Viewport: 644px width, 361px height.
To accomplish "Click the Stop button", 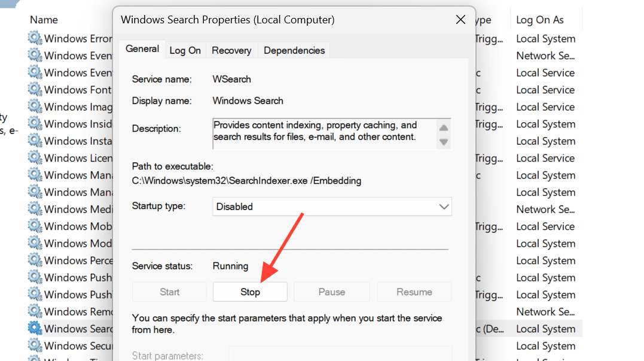I will tap(250, 292).
